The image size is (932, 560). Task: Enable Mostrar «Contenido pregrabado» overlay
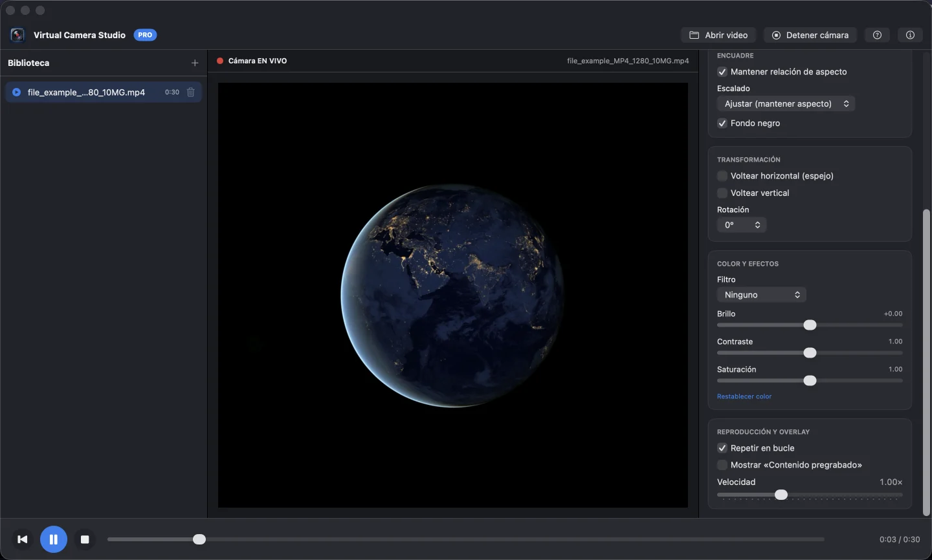pos(722,465)
